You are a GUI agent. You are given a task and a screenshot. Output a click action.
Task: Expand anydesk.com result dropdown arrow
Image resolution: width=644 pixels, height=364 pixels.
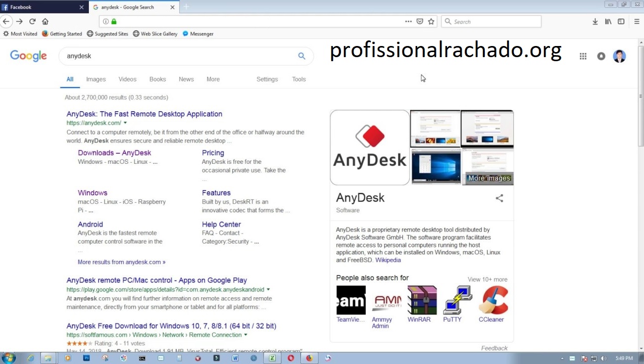pyautogui.click(x=125, y=123)
